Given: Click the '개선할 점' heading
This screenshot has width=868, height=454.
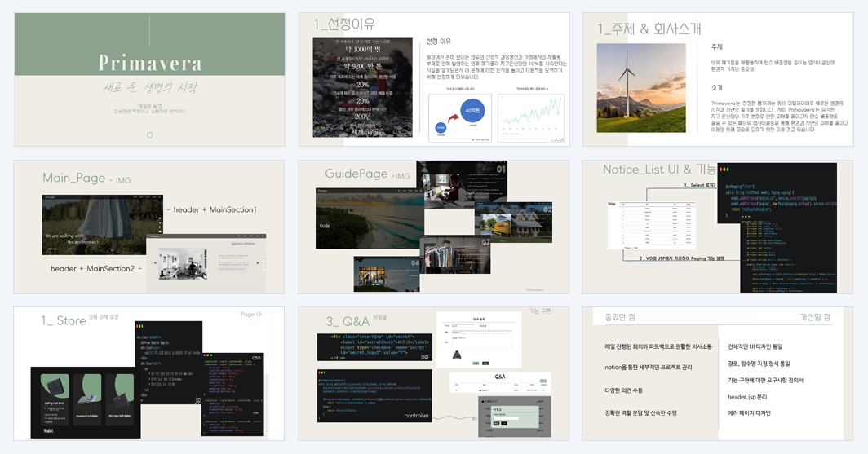Looking at the screenshot, I should (x=815, y=317).
